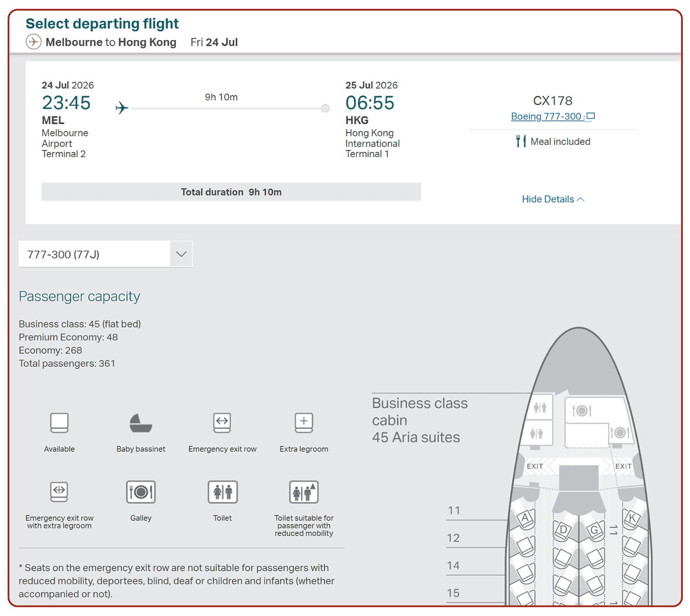The image size is (690, 616).
Task: Click the Baby bassinet legend icon
Action: (141, 423)
